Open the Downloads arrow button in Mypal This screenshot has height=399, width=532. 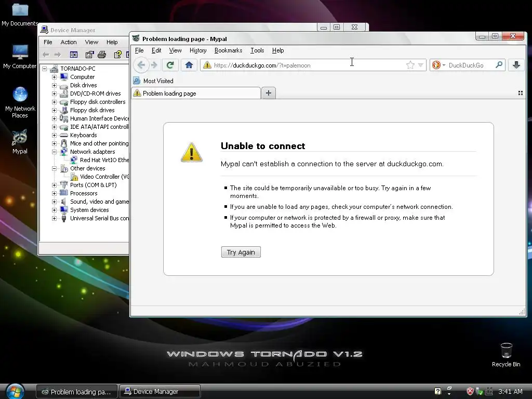(x=516, y=65)
